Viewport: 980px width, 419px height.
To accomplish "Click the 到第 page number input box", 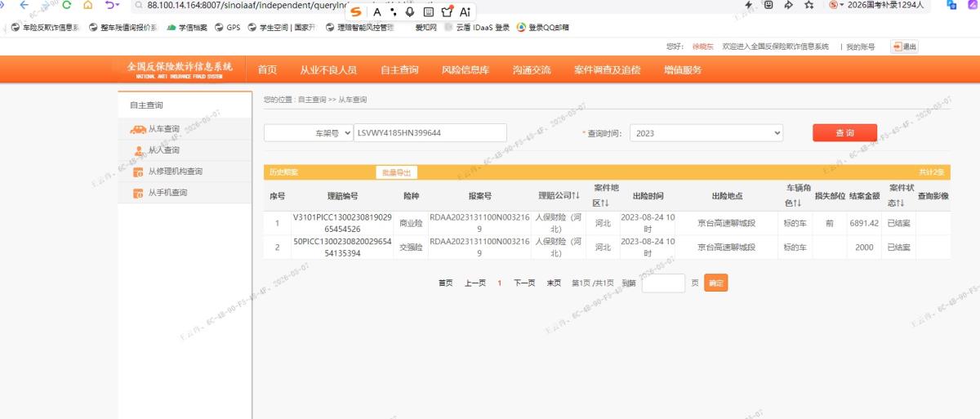I will coord(663,283).
